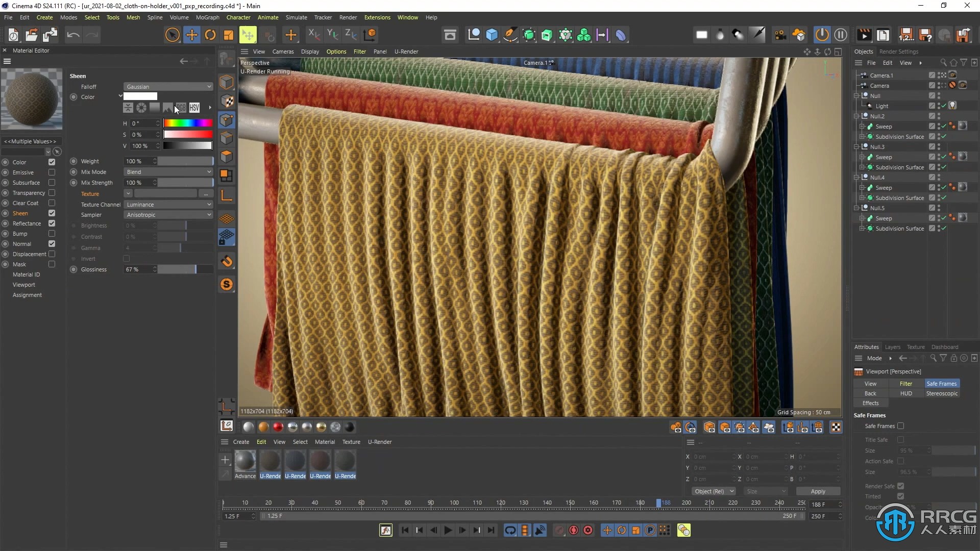Collapse the Null.5 object tree
This screenshot has width=980, height=551.
(x=857, y=208)
